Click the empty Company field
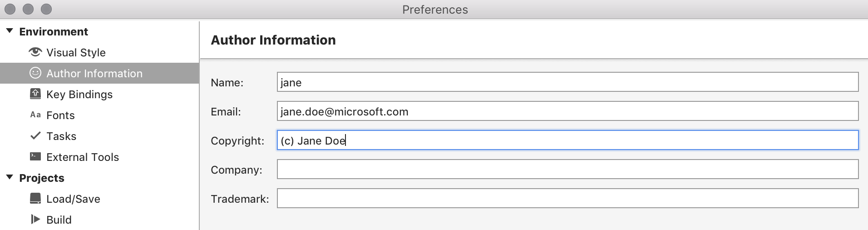This screenshot has height=230, width=868. tap(567, 170)
